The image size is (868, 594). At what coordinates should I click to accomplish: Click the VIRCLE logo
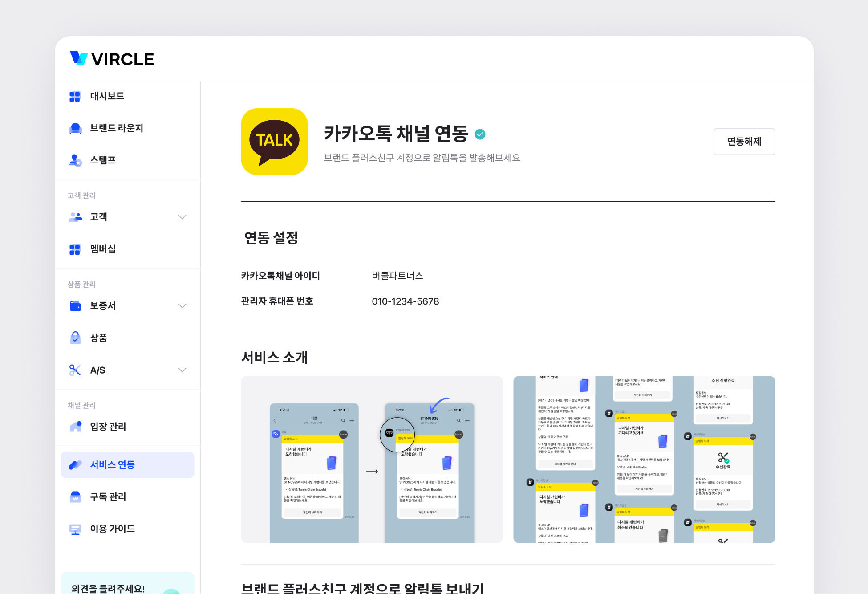point(112,59)
